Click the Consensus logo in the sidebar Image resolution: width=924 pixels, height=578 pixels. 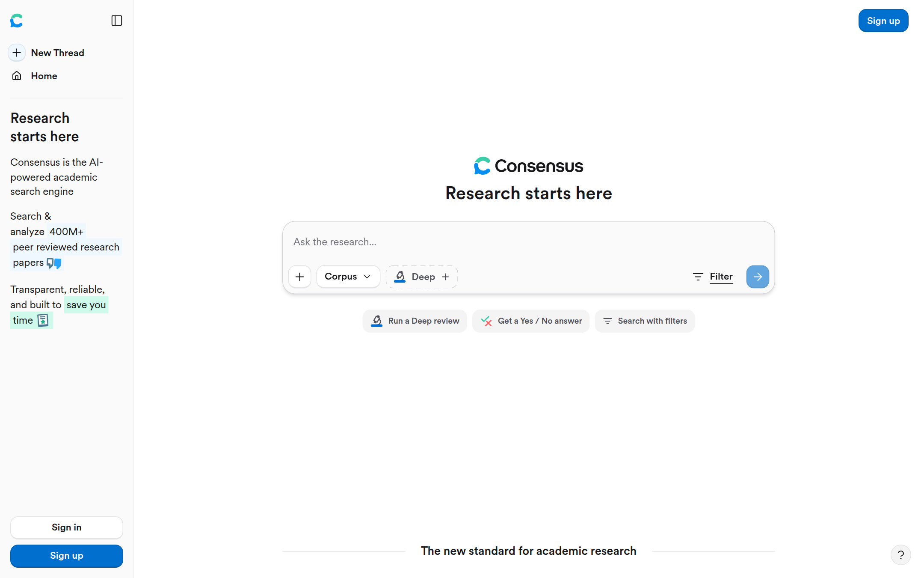(17, 21)
